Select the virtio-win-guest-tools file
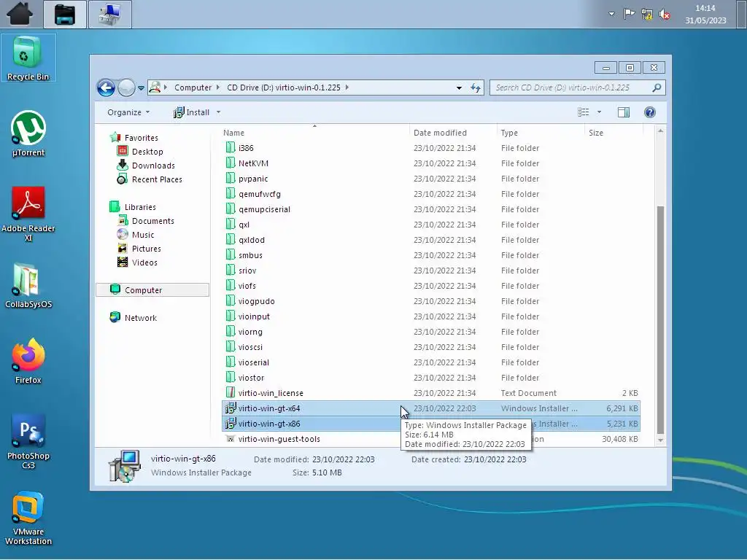Image resolution: width=747 pixels, height=560 pixels. (431, 438)
